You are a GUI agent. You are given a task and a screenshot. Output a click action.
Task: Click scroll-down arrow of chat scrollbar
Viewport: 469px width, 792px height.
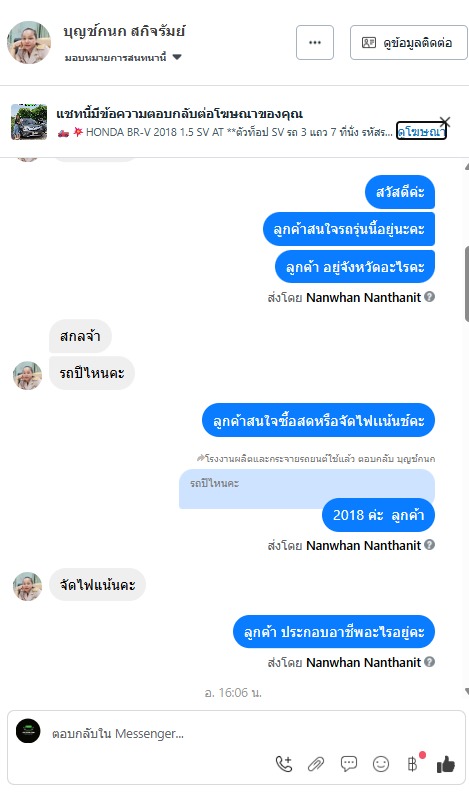pos(466,691)
